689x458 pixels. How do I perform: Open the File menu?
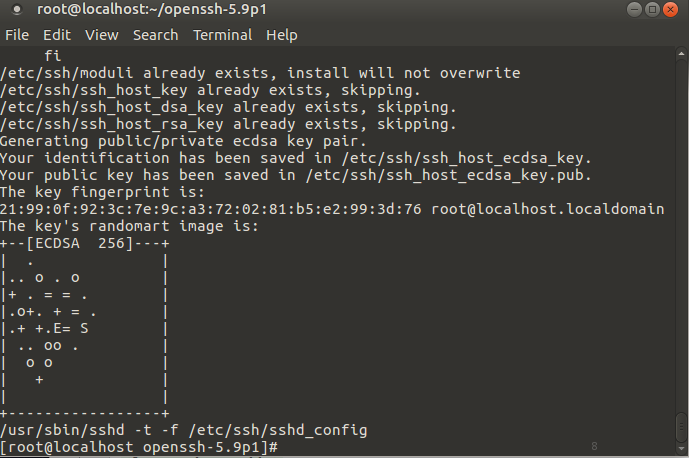coord(17,35)
